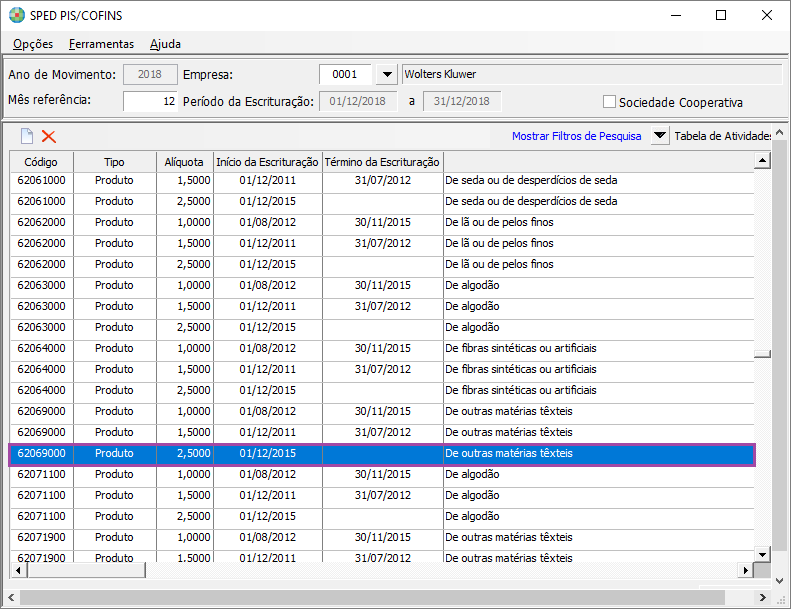The height and width of the screenshot is (609, 791).
Task: Open the Opções menu
Action: coord(33,44)
